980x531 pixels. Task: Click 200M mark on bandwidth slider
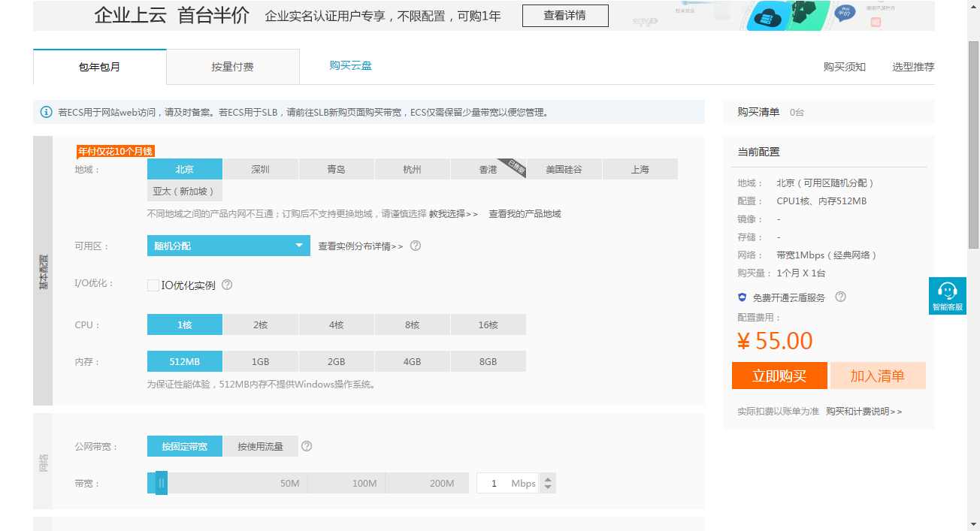click(442, 483)
